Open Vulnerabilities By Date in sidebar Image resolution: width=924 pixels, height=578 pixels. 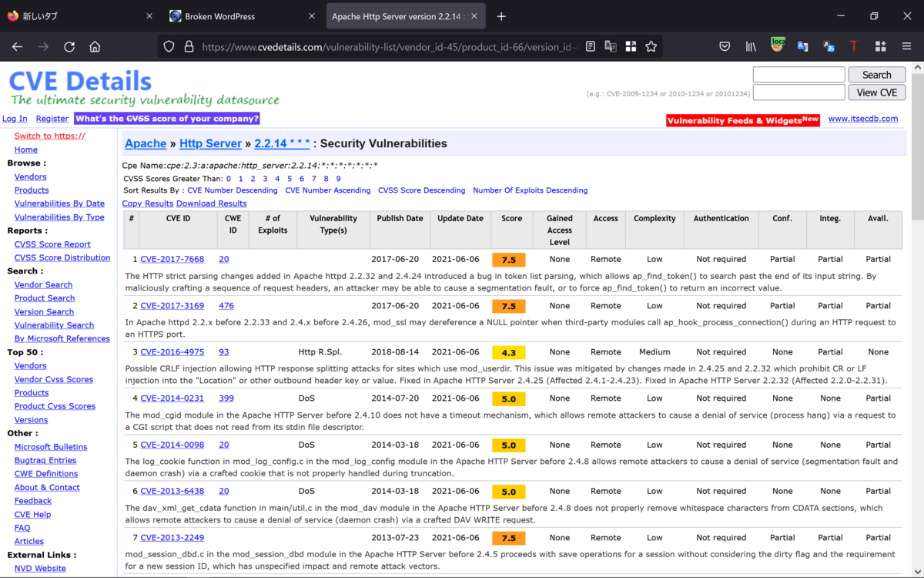pyautogui.click(x=59, y=203)
